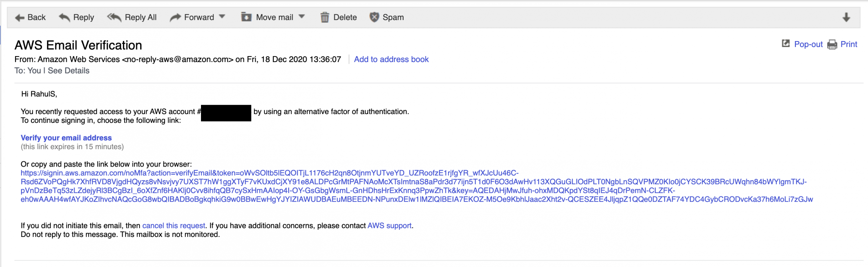Click the Spam shield icon
This screenshot has width=868, height=267.
374,17
